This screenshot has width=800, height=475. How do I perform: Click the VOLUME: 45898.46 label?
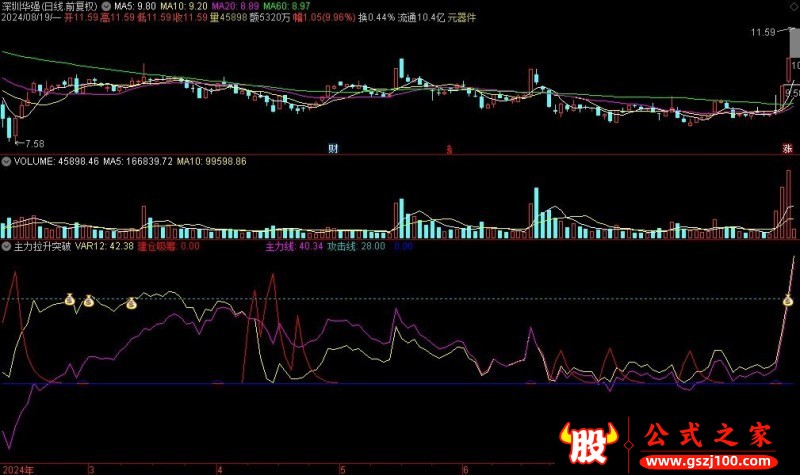[56, 162]
